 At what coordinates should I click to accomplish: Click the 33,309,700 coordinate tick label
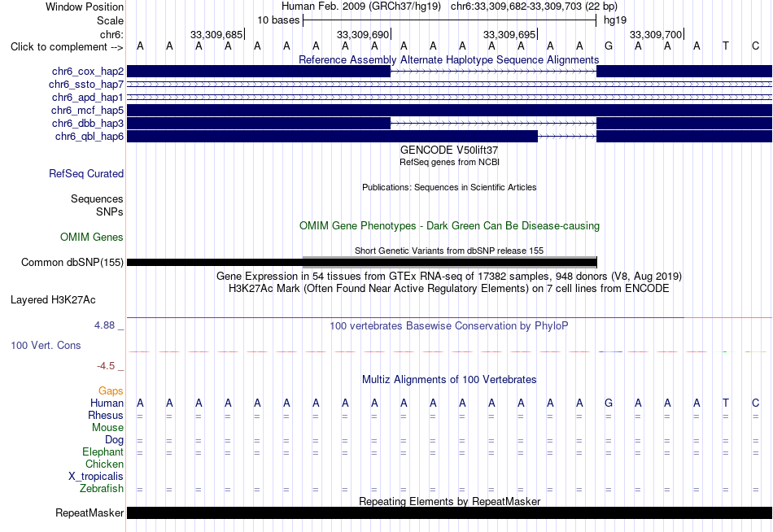coord(656,34)
